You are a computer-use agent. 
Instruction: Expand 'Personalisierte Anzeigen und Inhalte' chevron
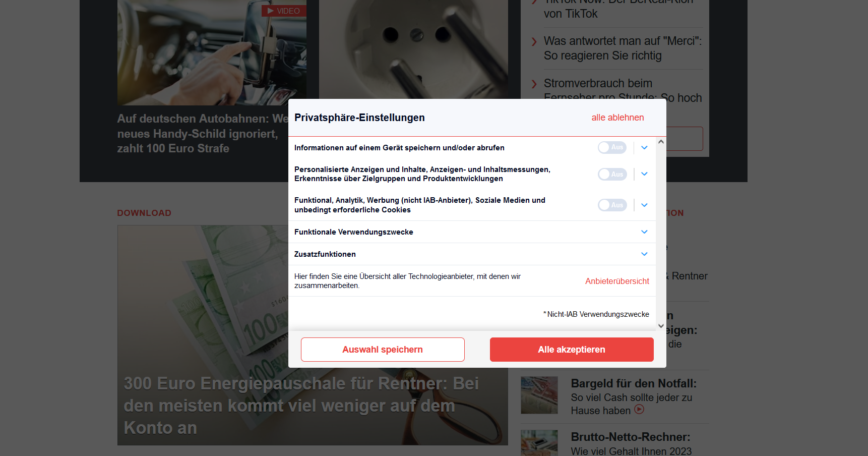point(644,174)
